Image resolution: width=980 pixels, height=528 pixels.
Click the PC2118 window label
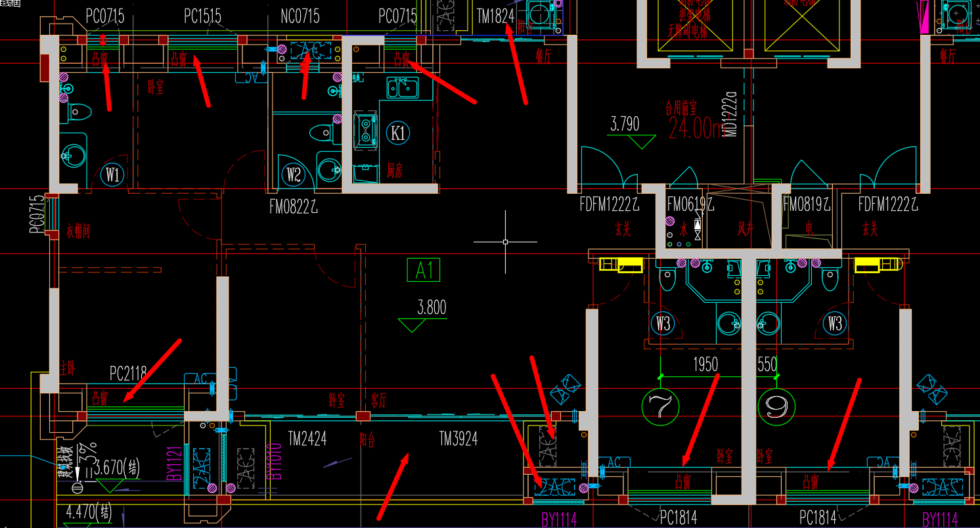tap(128, 374)
